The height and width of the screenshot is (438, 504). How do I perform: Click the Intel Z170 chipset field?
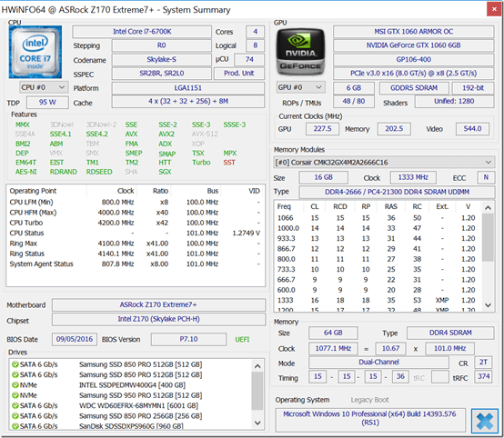pos(158,319)
